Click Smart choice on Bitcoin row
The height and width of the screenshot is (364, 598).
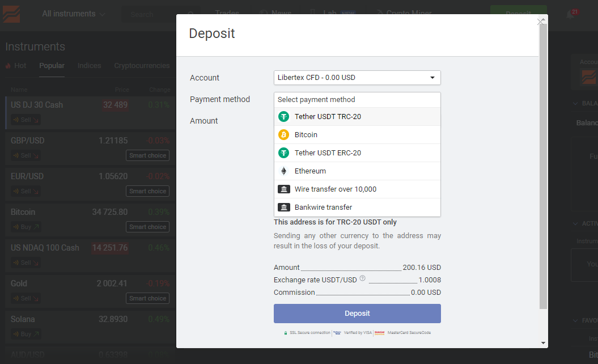(x=147, y=227)
